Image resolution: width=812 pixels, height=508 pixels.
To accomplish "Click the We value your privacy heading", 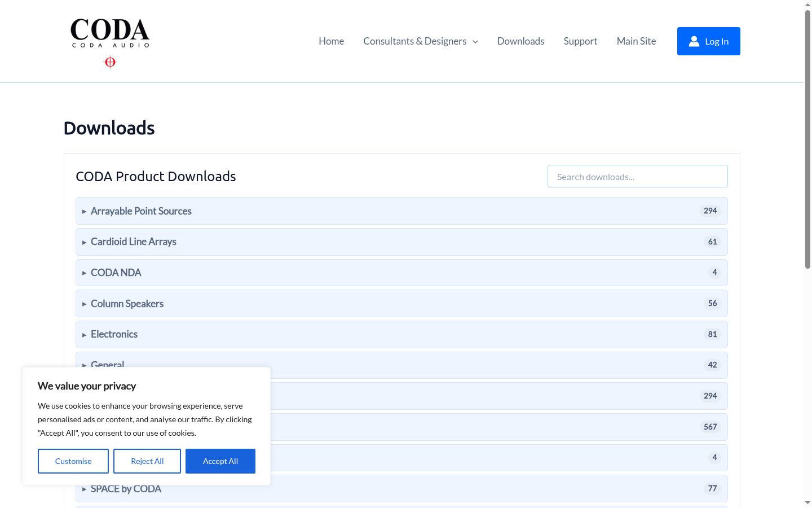I will [x=87, y=386].
